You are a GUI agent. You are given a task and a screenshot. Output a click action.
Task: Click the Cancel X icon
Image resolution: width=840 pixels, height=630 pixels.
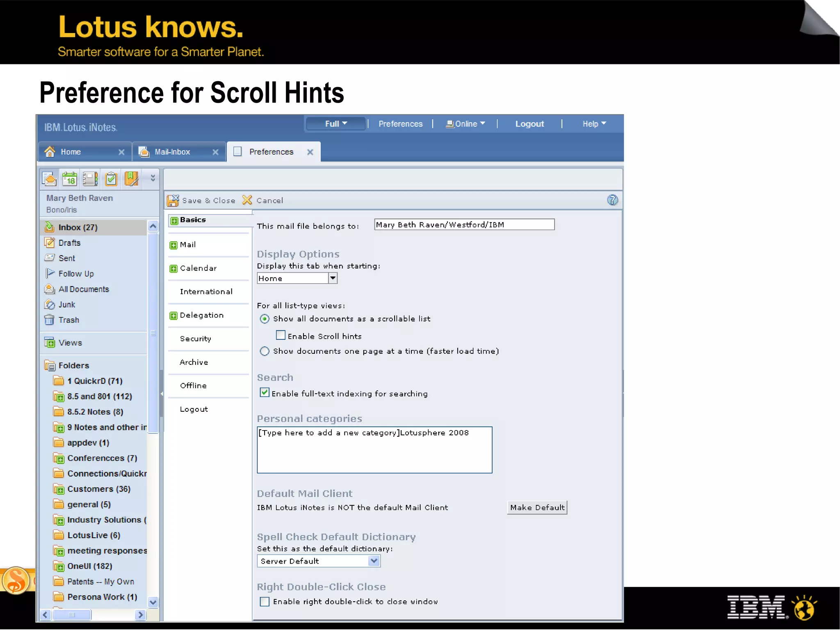tap(247, 200)
